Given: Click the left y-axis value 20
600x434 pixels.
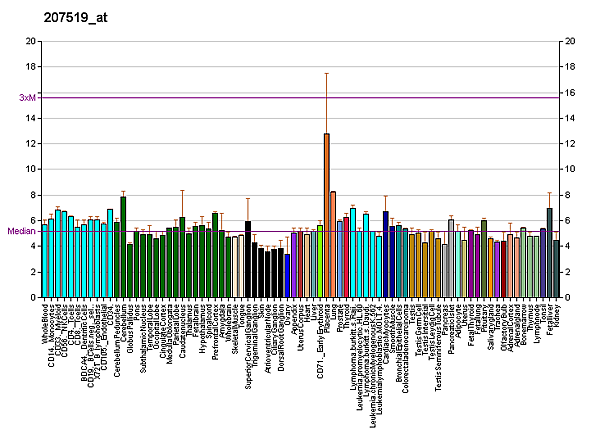Looking at the screenshot, I should click(x=31, y=41).
